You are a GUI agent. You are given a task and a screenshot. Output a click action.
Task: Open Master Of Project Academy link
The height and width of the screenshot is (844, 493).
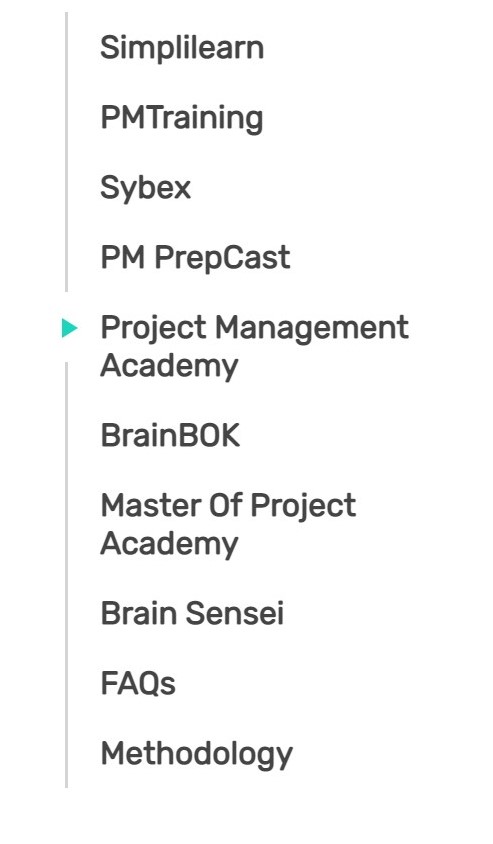click(228, 524)
